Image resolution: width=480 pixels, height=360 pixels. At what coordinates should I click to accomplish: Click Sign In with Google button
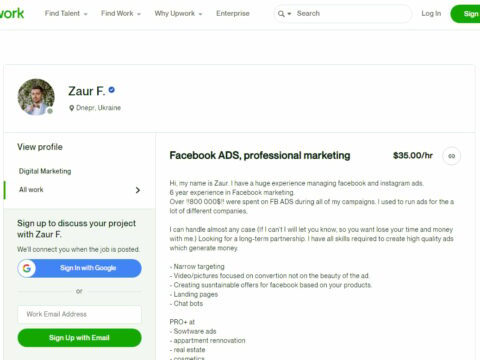[79, 268]
